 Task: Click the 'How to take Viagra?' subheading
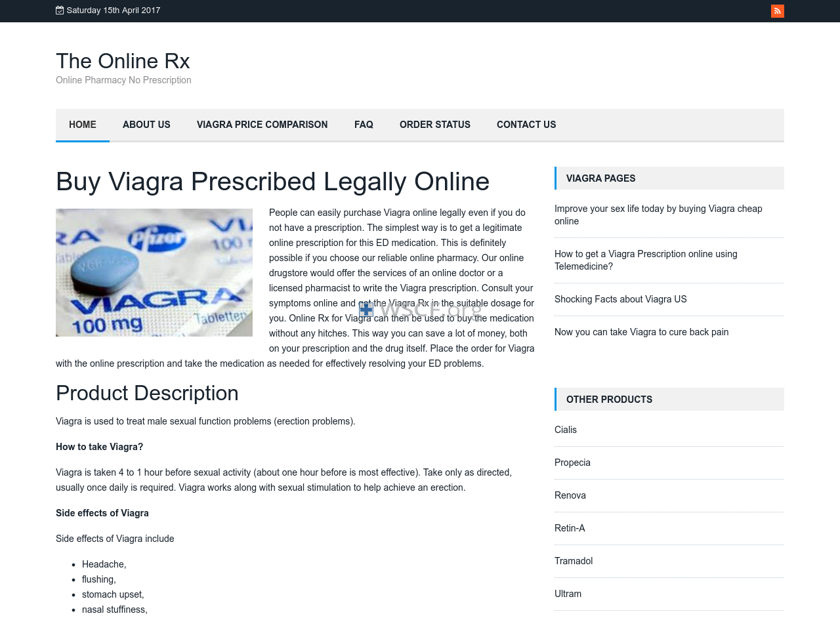click(99, 447)
